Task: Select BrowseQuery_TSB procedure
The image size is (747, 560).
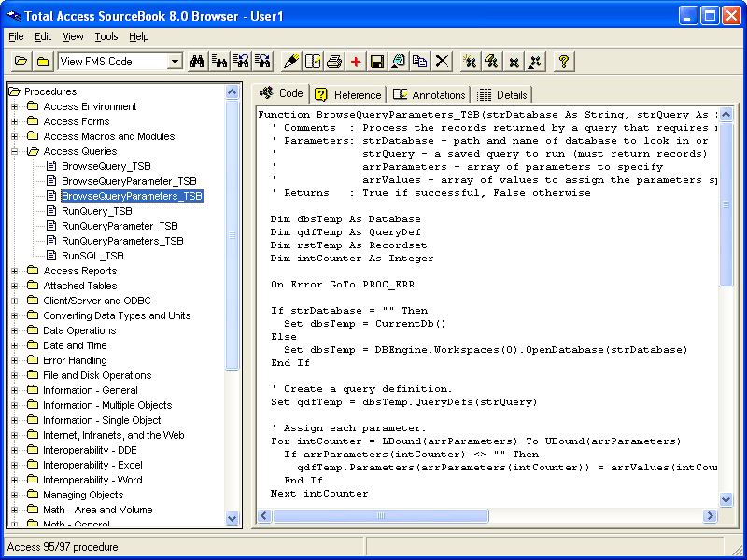Action: pyautogui.click(x=106, y=166)
